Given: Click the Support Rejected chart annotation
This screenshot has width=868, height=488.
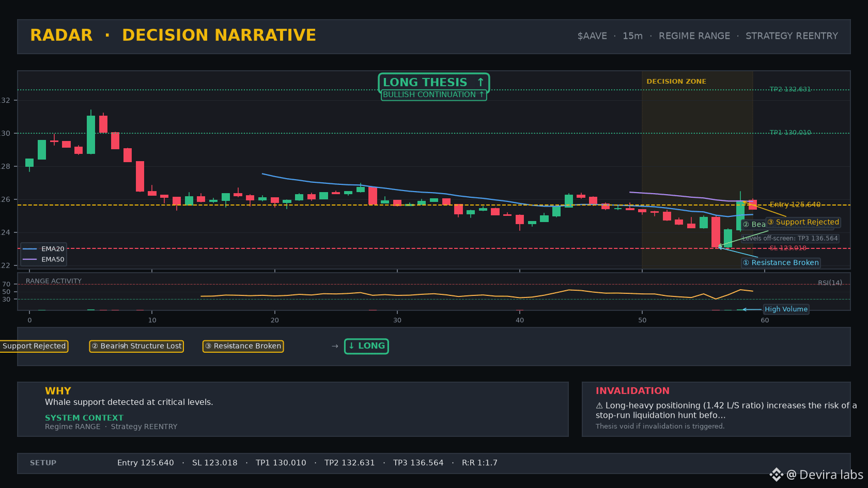Looking at the screenshot, I should point(803,222).
